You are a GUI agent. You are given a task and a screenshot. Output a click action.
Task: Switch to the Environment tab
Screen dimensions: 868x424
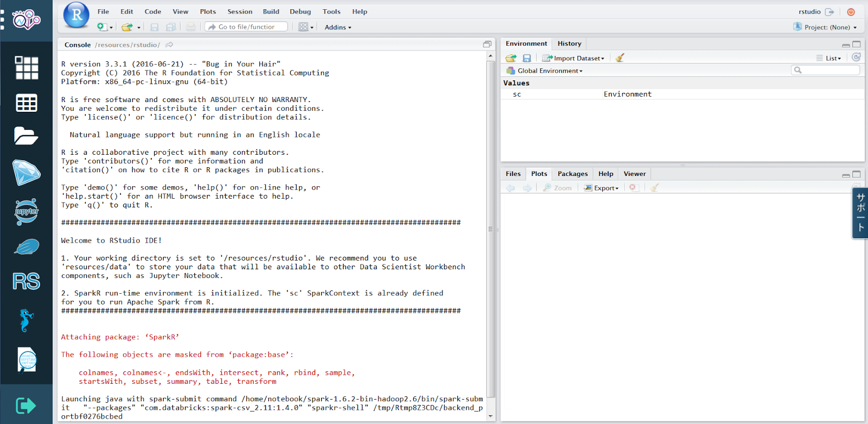pos(526,43)
